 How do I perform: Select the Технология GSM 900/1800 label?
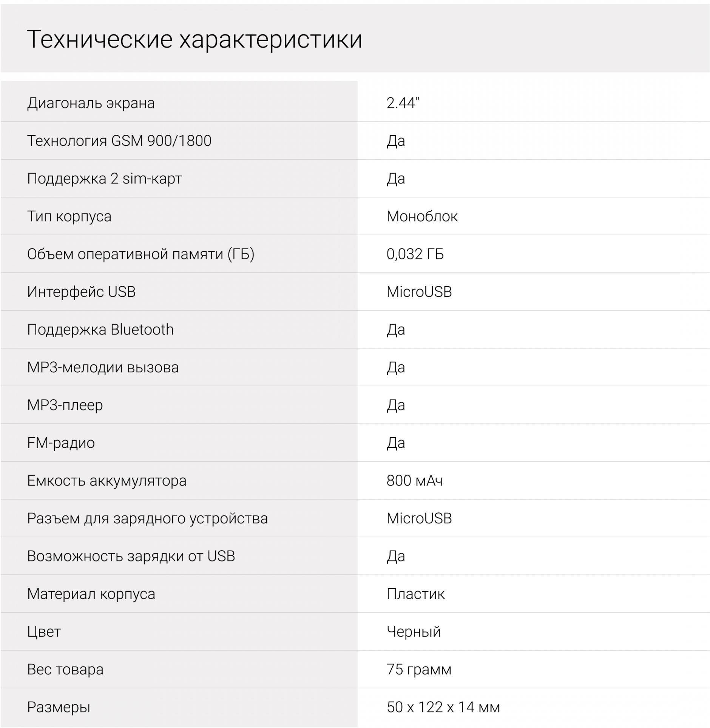[119, 141]
